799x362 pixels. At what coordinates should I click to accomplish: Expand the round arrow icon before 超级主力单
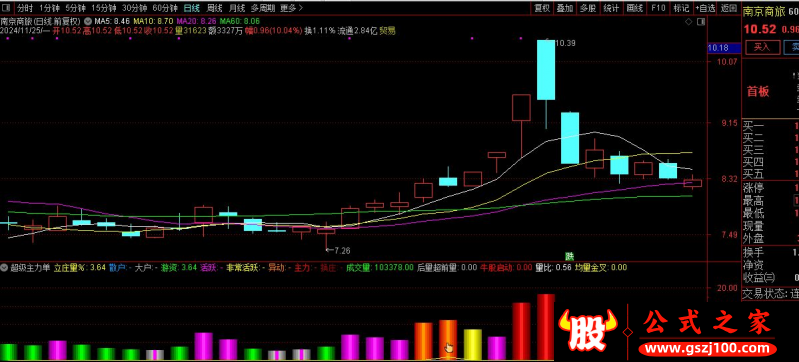pos(5,267)
